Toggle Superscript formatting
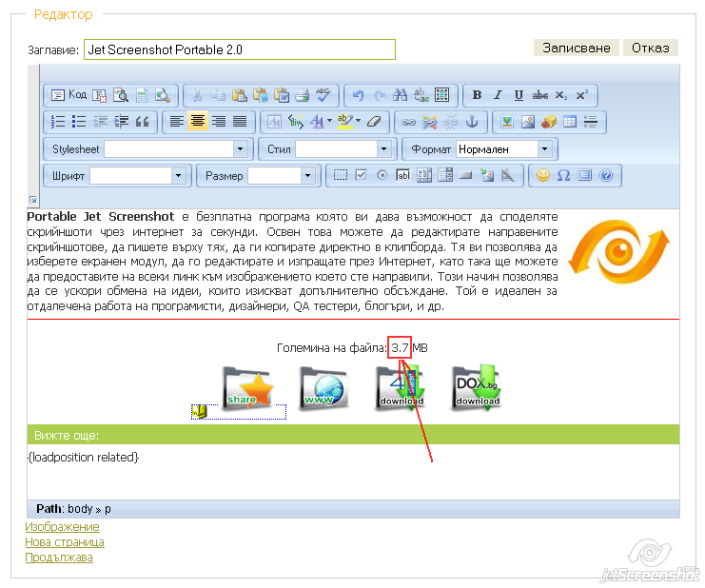Image resolution: width=705 pixels, height=588 pixels. 582,95
